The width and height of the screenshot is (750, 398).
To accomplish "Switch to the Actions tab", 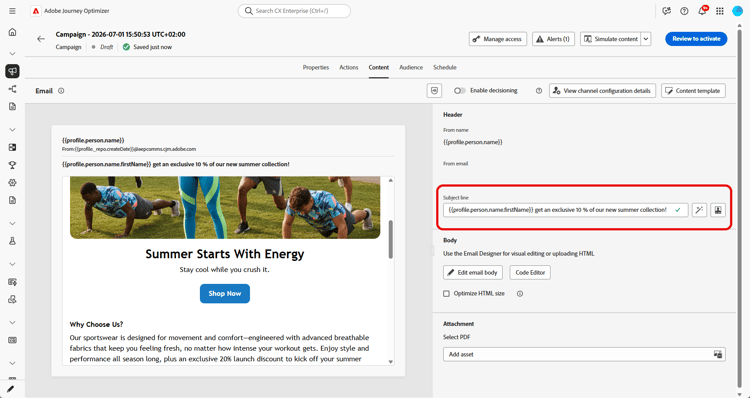I will (x=349, y=67).
